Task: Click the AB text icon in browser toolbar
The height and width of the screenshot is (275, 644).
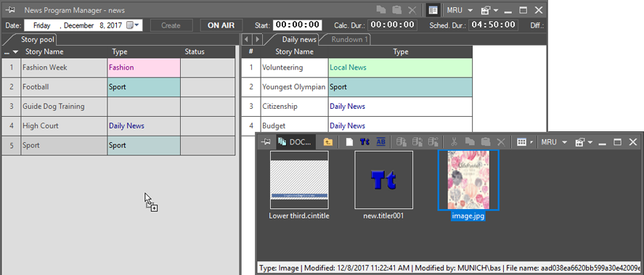Action: [381, 142]
